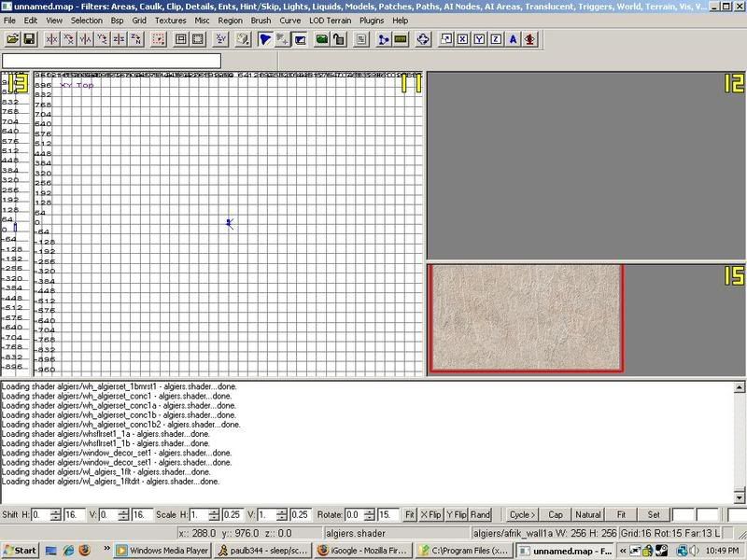
Task: Click the Natural button
Action: click(x=587, y=514)
